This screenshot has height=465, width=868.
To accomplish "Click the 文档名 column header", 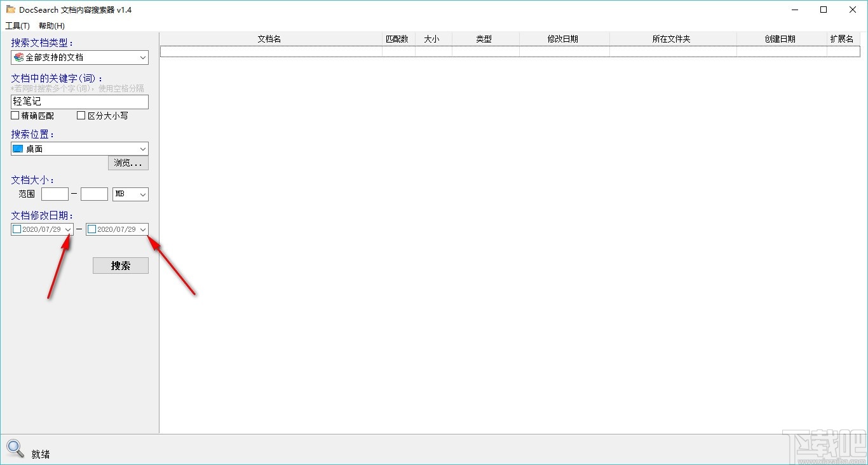I will tap(269, 38).
